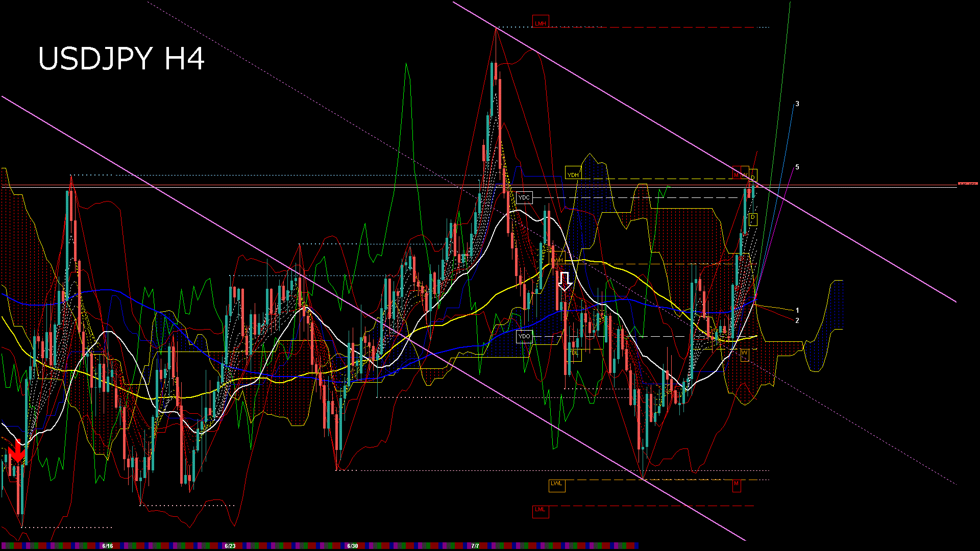Select the LML level label
Image resolution: width=980 pixels, height=551 pixels.
coord(541,511)
